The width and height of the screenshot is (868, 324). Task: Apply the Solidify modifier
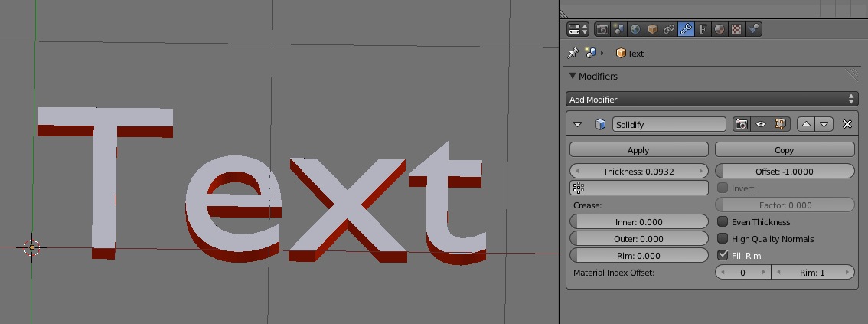coord(639,150)
